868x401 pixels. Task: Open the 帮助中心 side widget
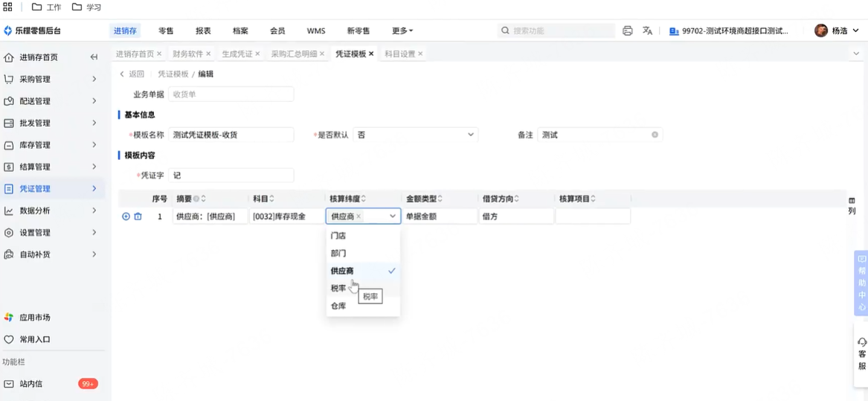click(x=861, y=283)
